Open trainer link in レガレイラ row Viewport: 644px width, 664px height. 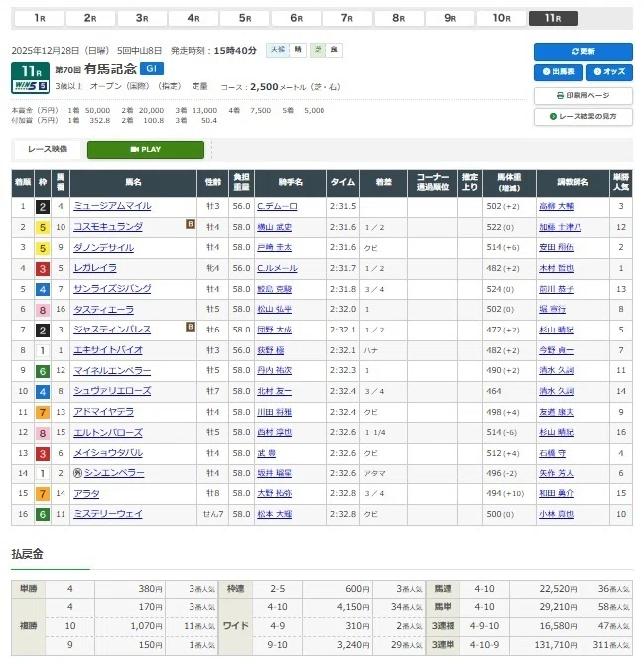pos(557,268)
